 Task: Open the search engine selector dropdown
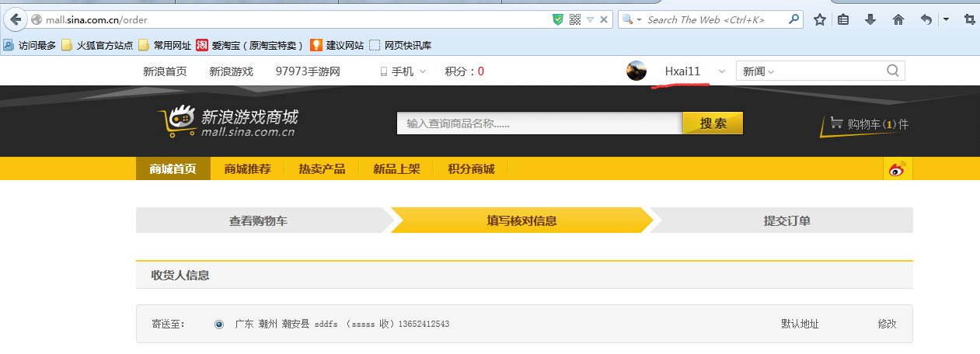pos(633,19)
